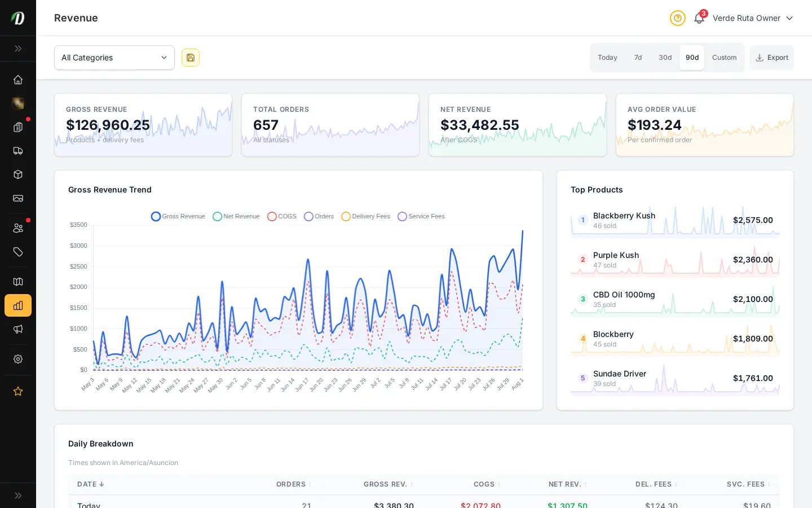The image size is (812, 508).
Task: Open the price tag icon in sidebar
Action: 18,252
